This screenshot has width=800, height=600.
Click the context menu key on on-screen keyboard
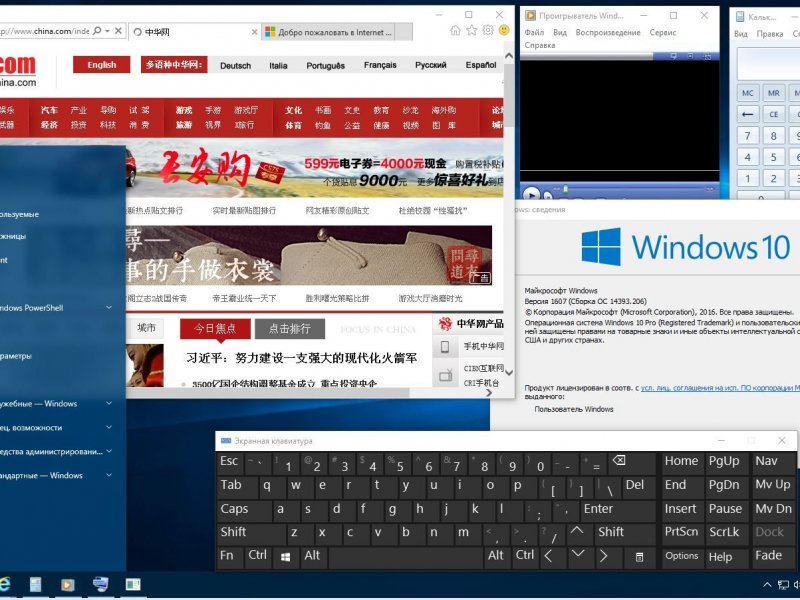[x=639, y=557]
